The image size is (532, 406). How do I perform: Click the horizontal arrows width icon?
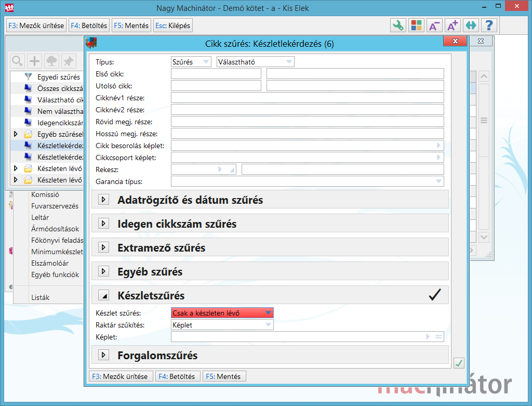tap(471, 25)
